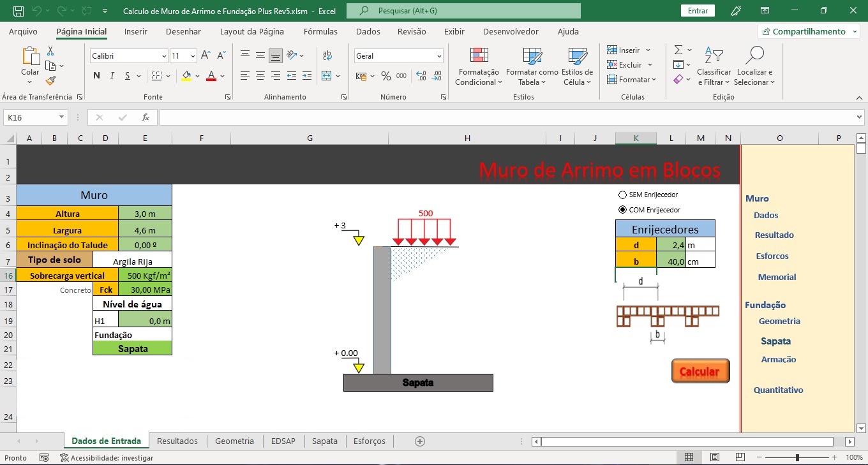This screenshot has width=868, height=465.
Task: Go to Quantitativo link in side panel
Action: tap(778, 390)
